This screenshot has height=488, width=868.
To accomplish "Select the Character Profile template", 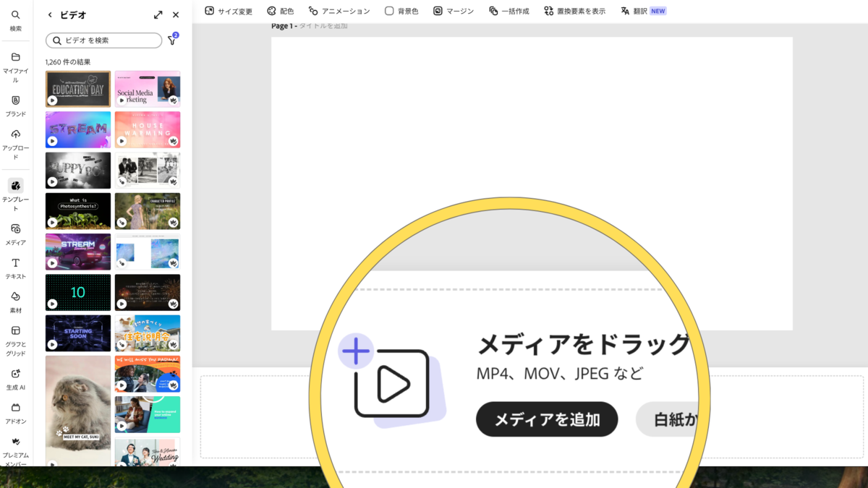I will point(148,210).
